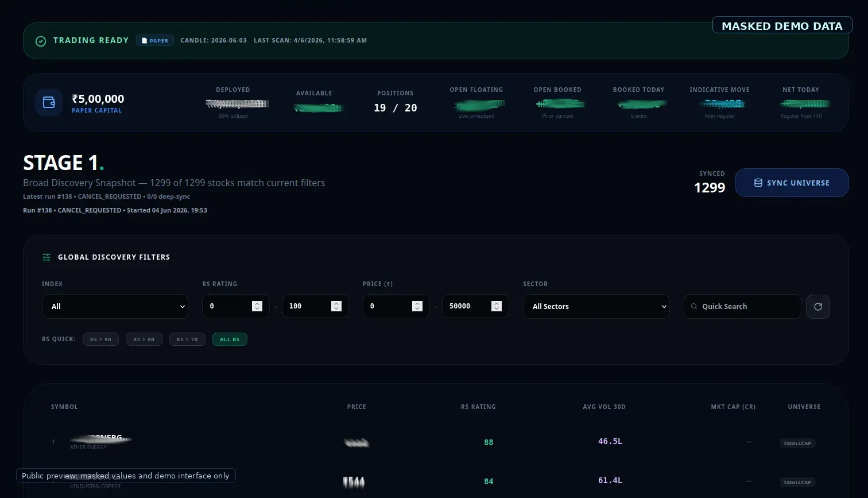The height and width of the screenshot is (498, 868).
Task: Click the synced count 1299
Action: pyautogui.click(x=710, y=188)
